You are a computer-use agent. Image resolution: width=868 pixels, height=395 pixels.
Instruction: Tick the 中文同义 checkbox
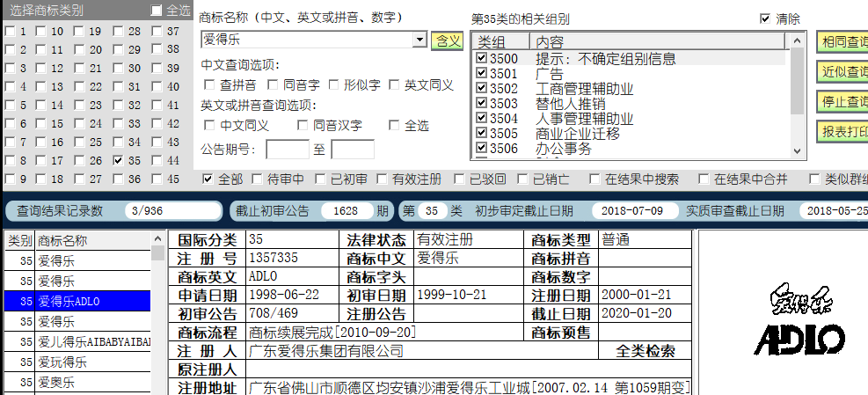pos(209,125)
